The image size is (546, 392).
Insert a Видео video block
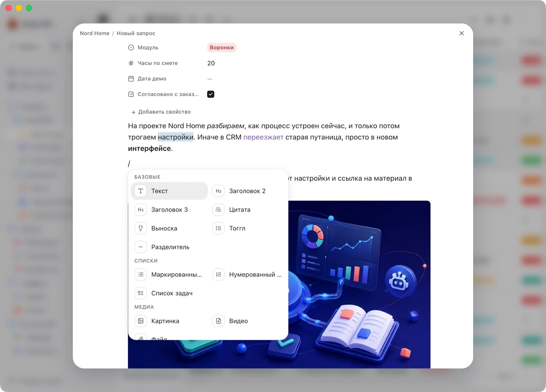click(x=247, y=321)
